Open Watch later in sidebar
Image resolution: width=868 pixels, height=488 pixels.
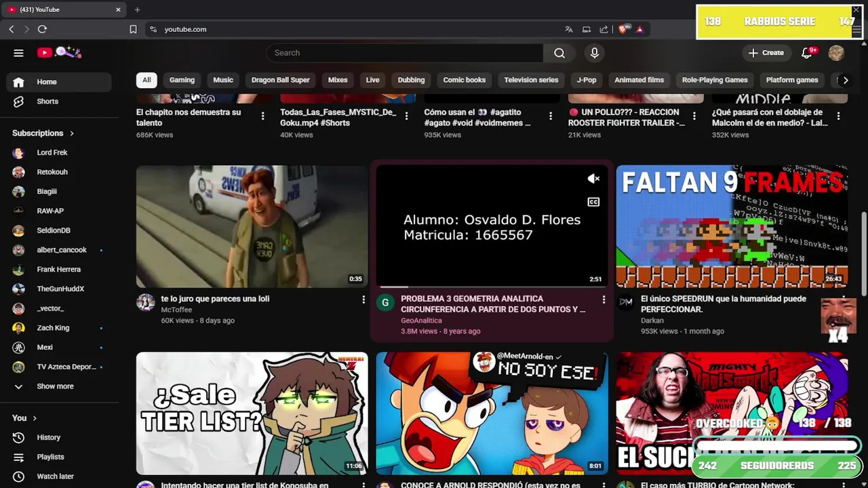pyautogui.click(x=58, y=476)
